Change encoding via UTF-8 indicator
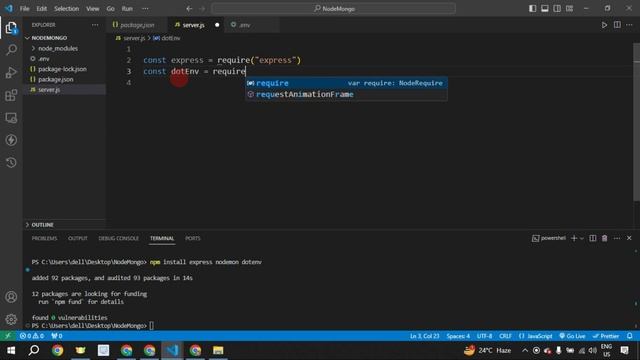 pos(484,336)
